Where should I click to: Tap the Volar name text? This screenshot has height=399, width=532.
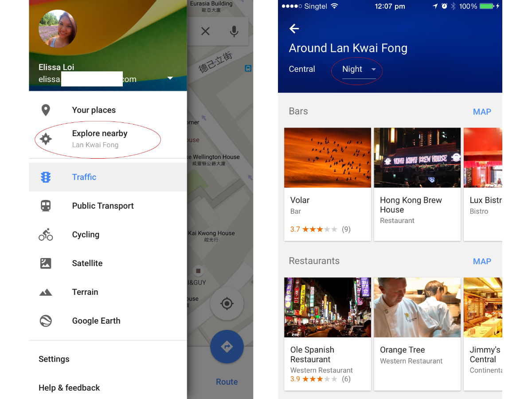pyautogui.click(x=300, y=200)
